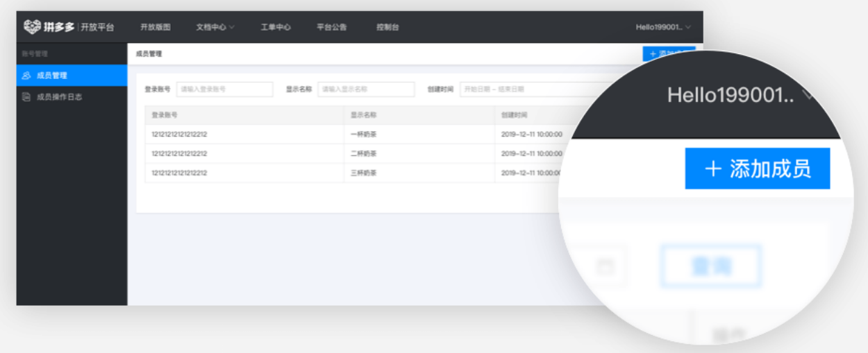Expand the 文档中心 dropdown in top navigation

coord(215,28)
